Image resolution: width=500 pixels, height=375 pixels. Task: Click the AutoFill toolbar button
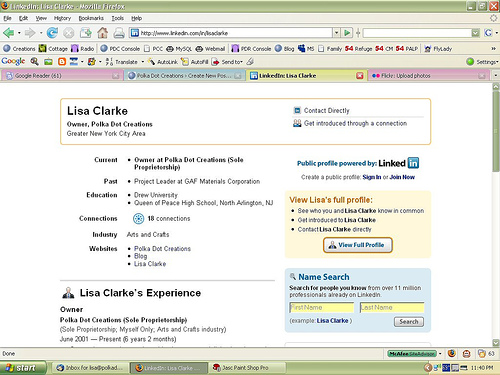tap(195, 62)
